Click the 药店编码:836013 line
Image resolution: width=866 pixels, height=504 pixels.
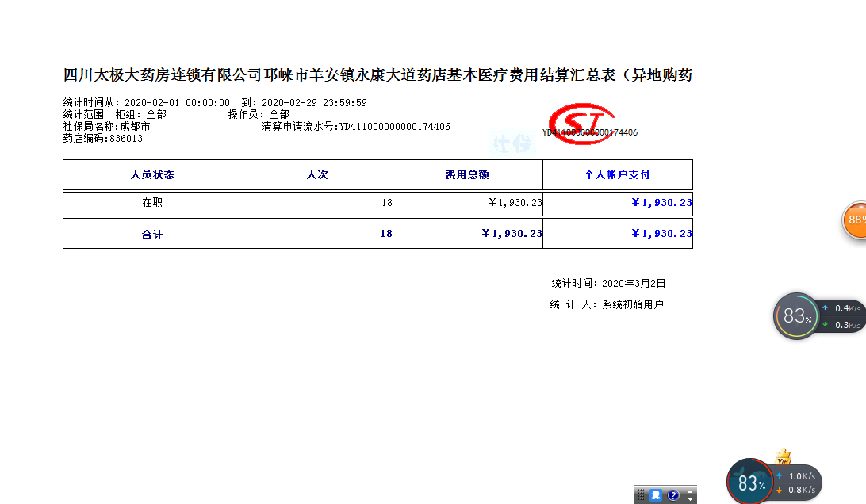click(103, 139)
